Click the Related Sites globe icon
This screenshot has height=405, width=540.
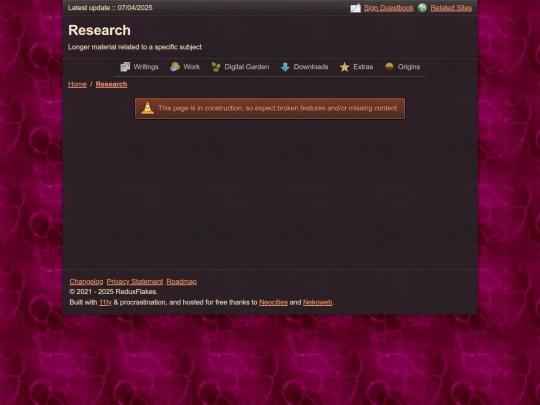(422, 8)
